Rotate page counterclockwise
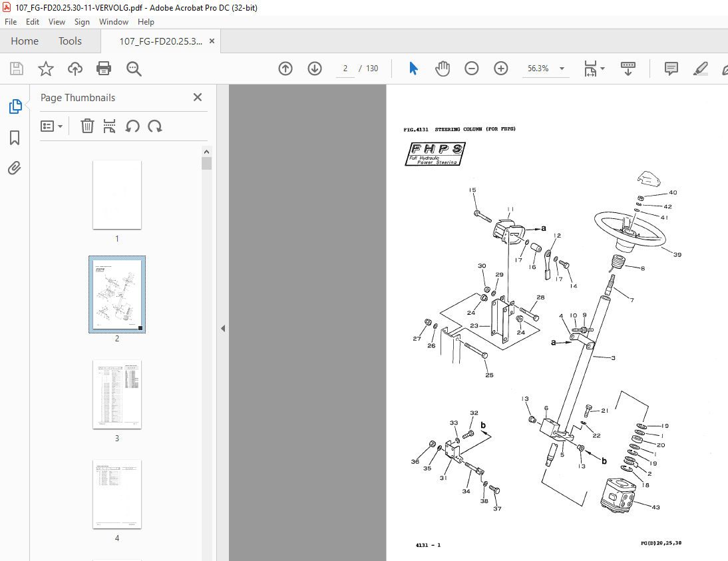Screen dimensions: 728x561 [132, 126]
